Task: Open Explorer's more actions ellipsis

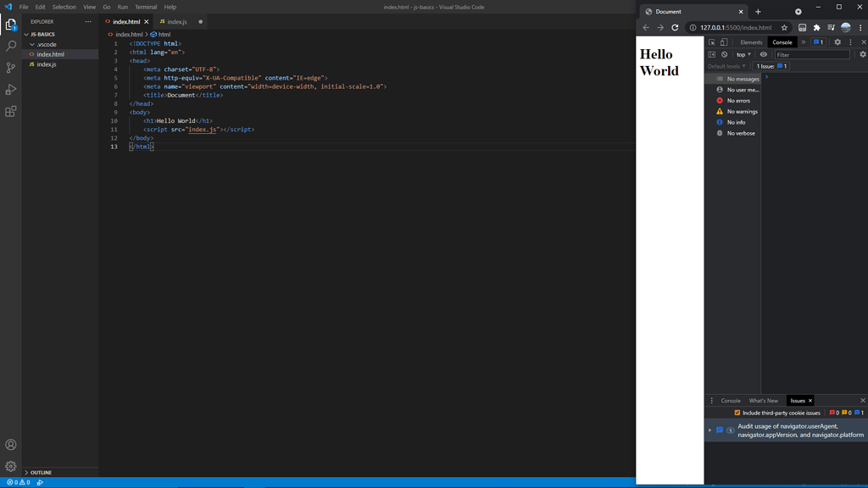Action: click(88, 21)
